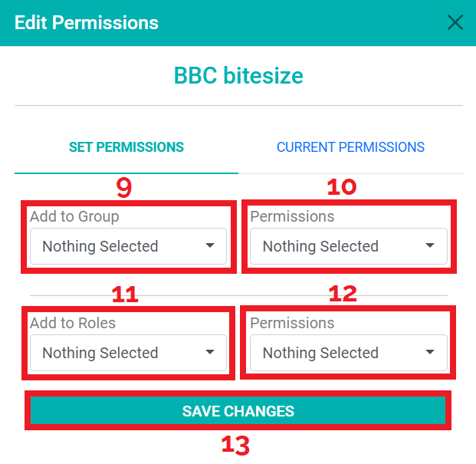Click Permissions label in the group row
This screenshot has width=476, height=464.
[x=292, y=216]
